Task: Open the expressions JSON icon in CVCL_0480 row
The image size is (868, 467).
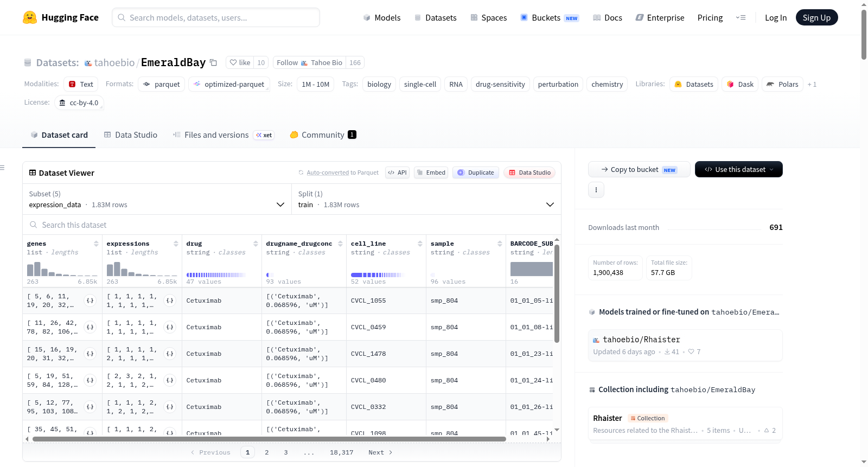Action: (170, 380)
